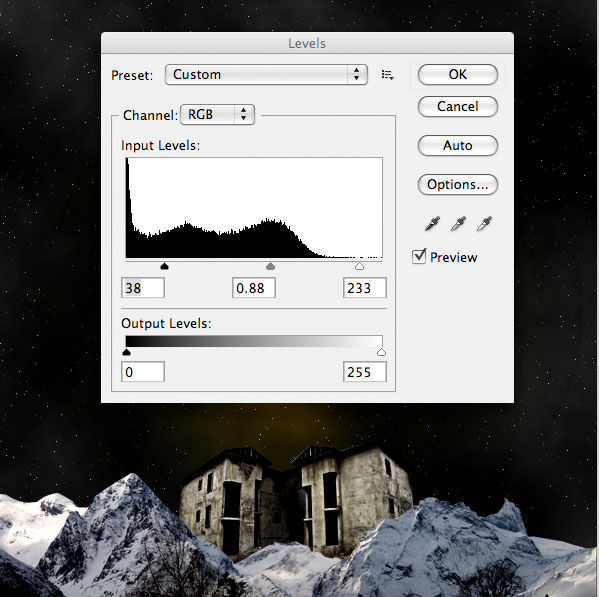Click the Auto levels button
Viewport: 599px width, 597px height.
(x=458, y=146)
